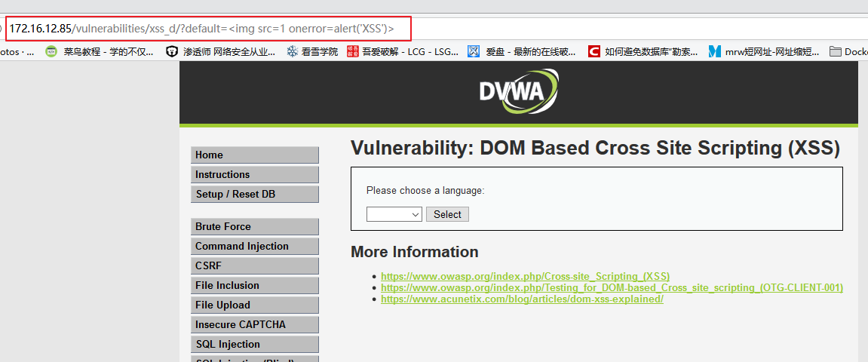The height and width of the screenshot is (362, 868).
Task: Click the DVWA logo in header
Action: pyautogui.click(x=519, y=92)
